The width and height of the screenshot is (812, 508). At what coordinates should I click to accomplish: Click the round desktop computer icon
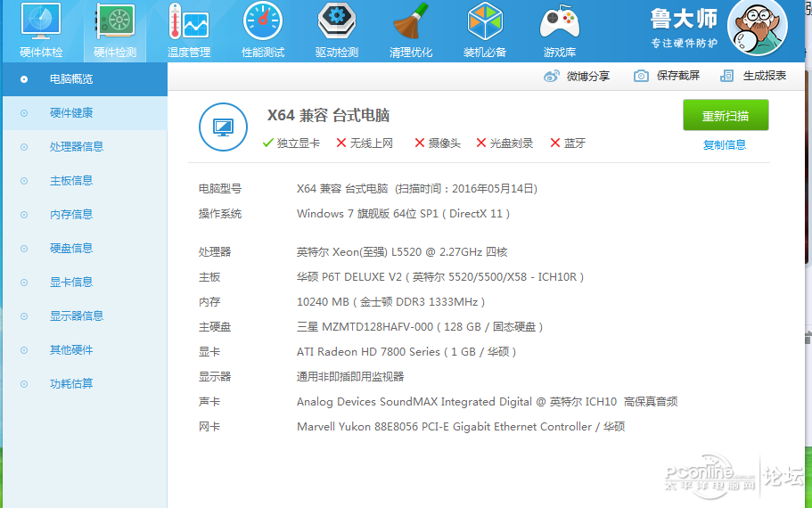(223, 127)
